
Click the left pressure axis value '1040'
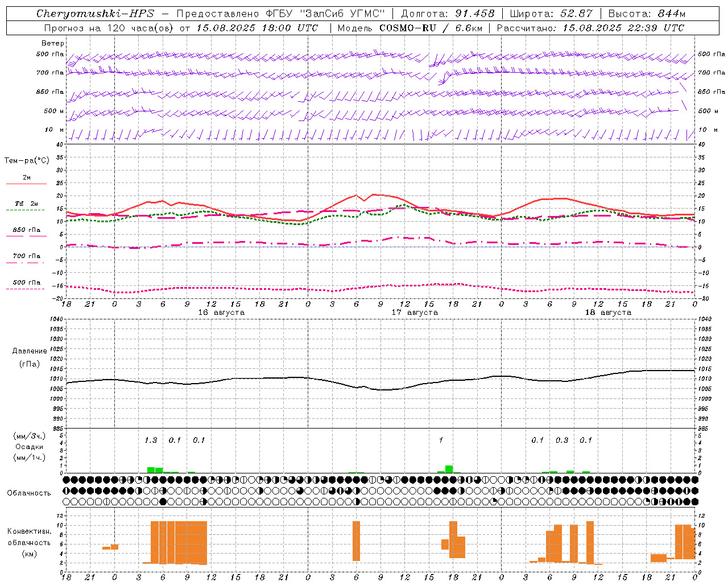pyautogui.click(x=56, y=319)
